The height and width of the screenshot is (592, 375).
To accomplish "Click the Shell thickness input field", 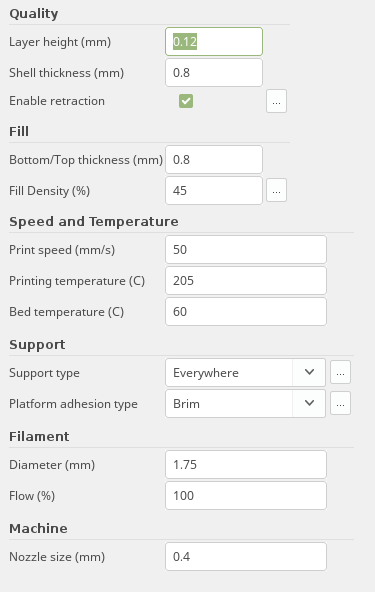I will click(x=214, y=72).
